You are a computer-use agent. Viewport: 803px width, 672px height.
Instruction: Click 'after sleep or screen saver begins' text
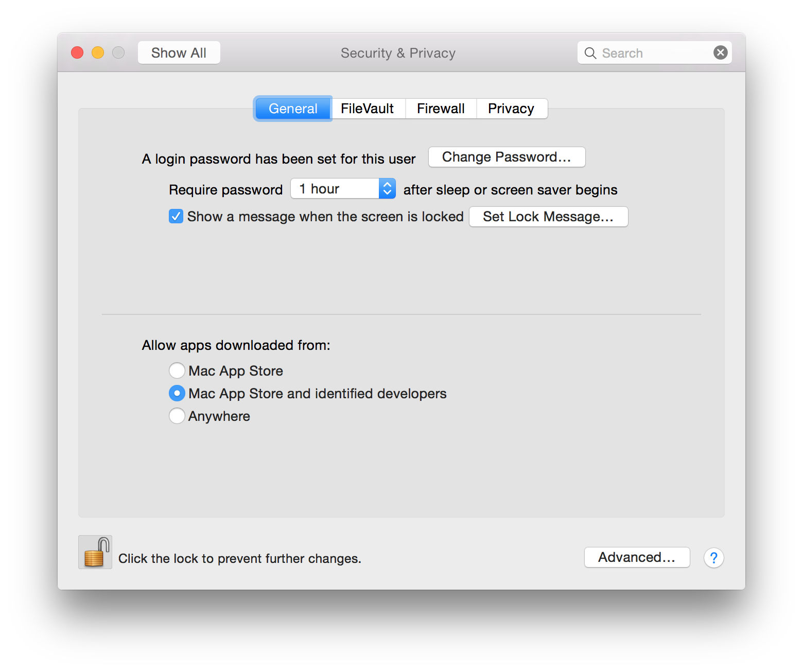(x=511, y=190)
